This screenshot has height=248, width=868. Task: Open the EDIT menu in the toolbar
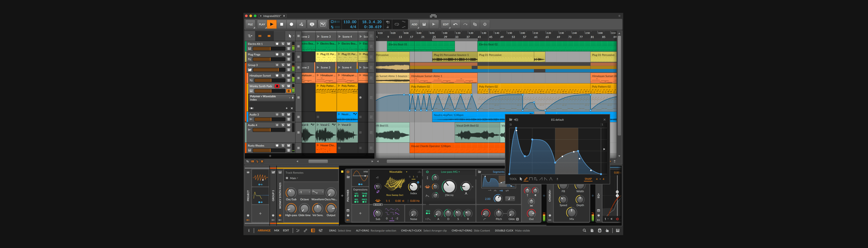coord(446,24)
